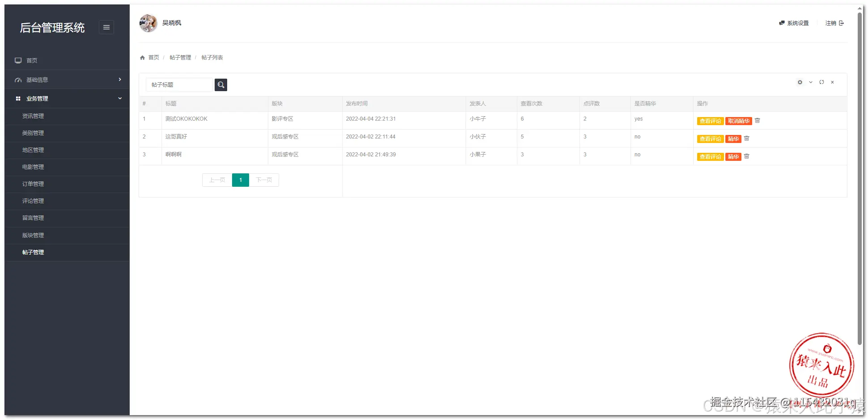
Task: Expand 基础信息 sidebar menu
Action: point(67,80)
